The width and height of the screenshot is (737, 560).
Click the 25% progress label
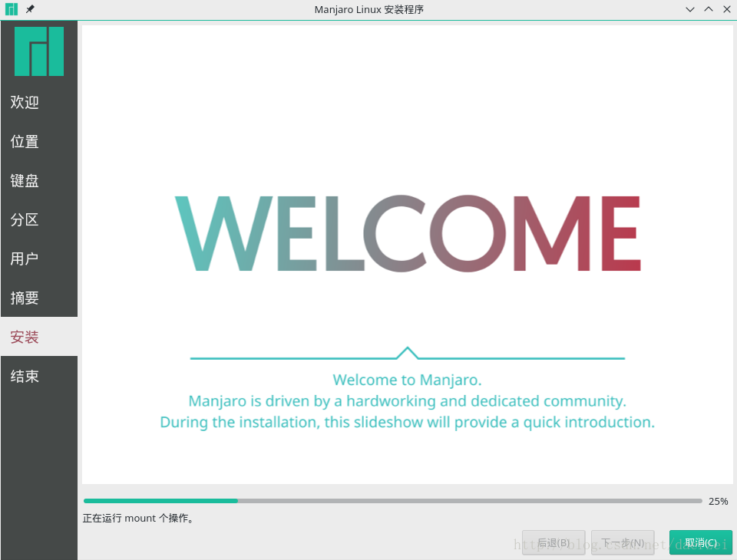pyautogui.click(x=719, y=501)
